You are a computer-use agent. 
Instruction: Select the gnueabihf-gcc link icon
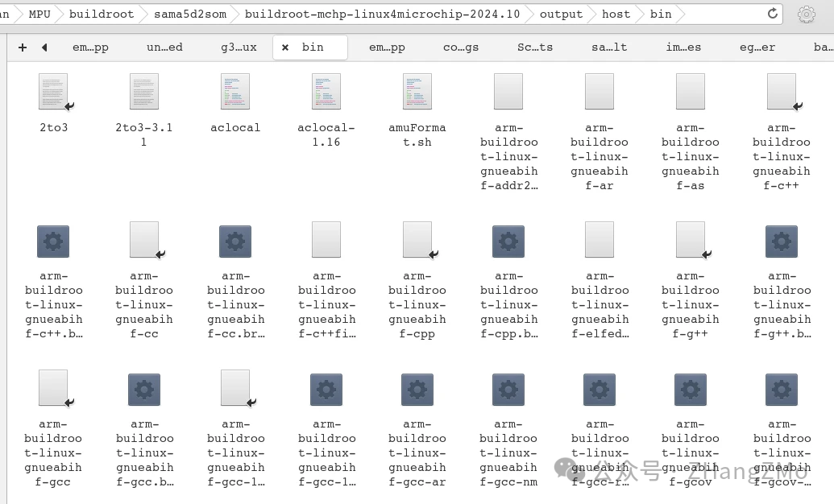[53, 388]
